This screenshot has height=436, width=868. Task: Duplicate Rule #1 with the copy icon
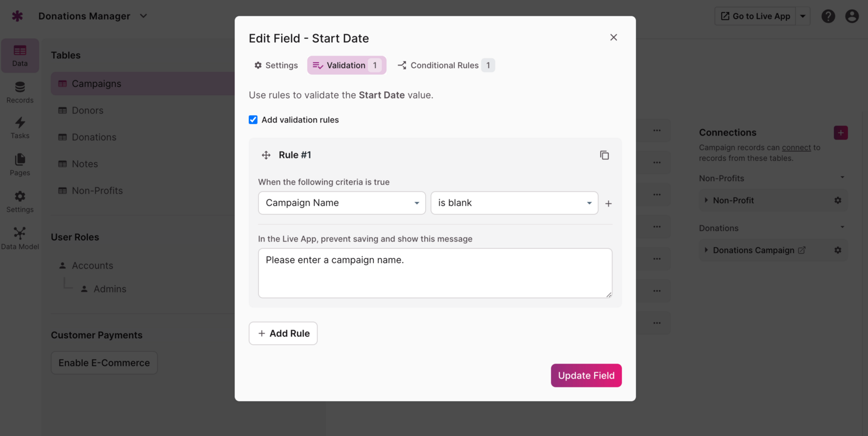[x=604, y=155]
